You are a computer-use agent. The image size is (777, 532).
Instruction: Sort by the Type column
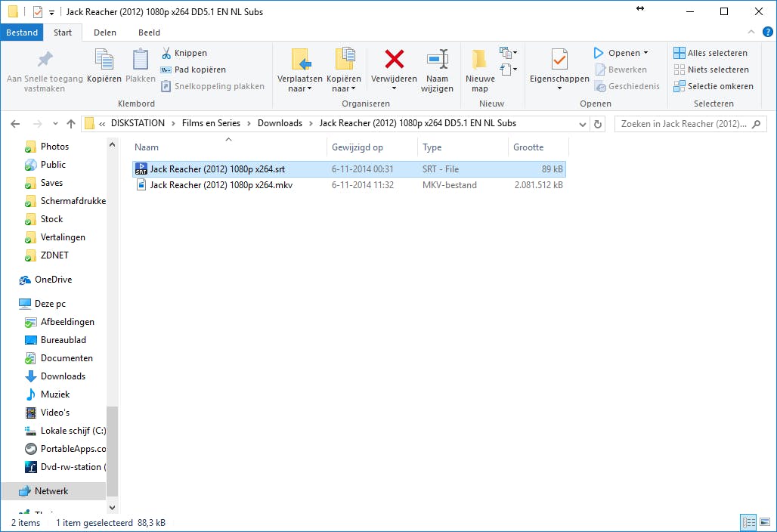432,147
